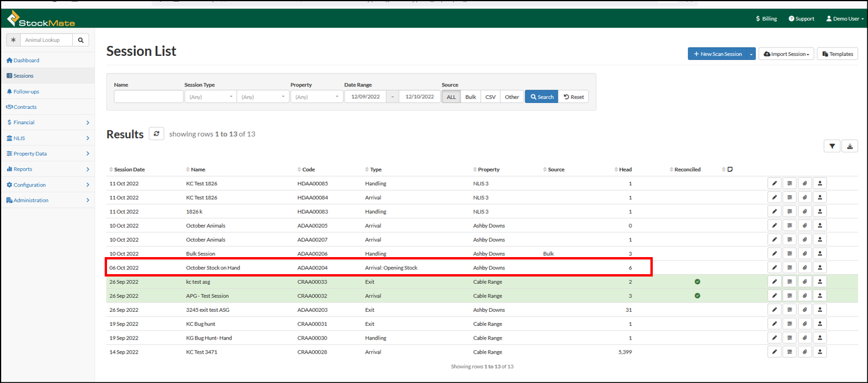Viewport: 868px width, 383px height.
Task: Click the New Scan Session button
Action: coord(718,54)
